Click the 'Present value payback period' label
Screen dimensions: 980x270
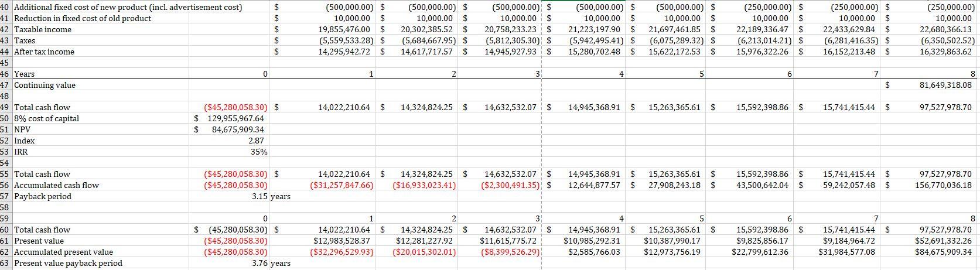(68, 263)
